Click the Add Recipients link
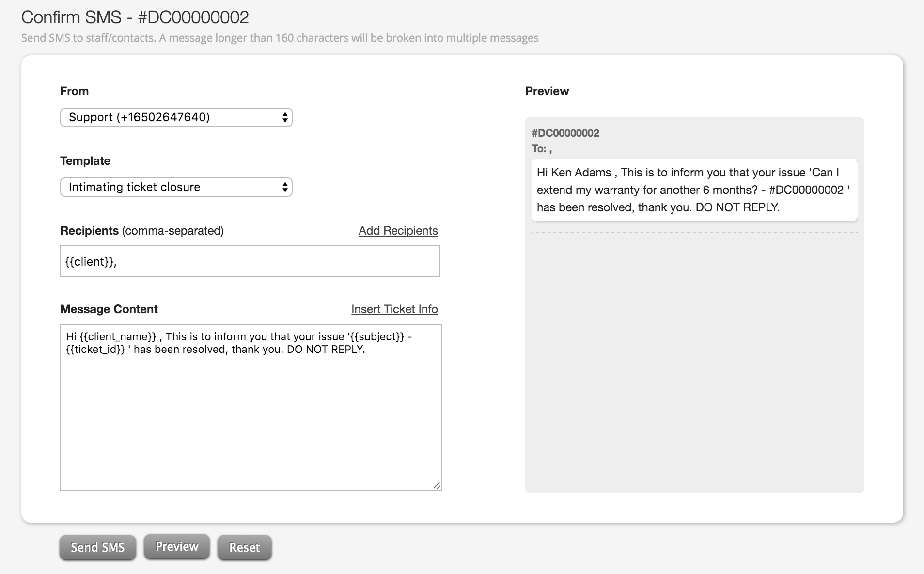 tap(398, 231)
